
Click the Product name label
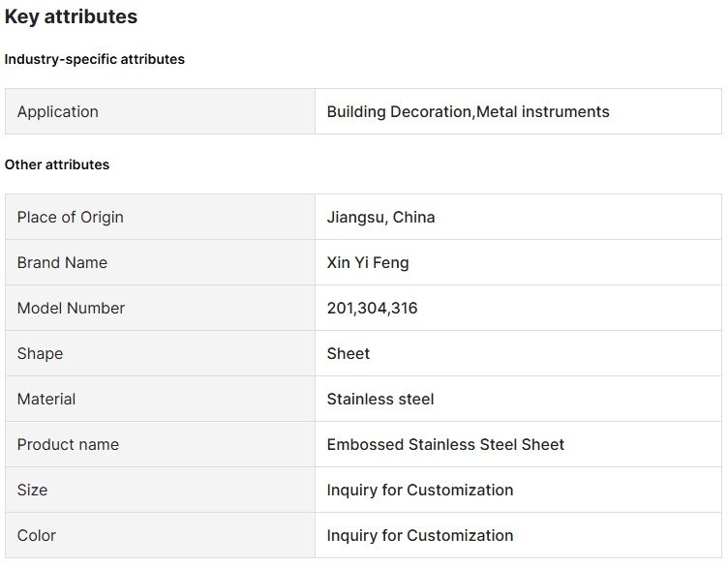coord(68,444)
